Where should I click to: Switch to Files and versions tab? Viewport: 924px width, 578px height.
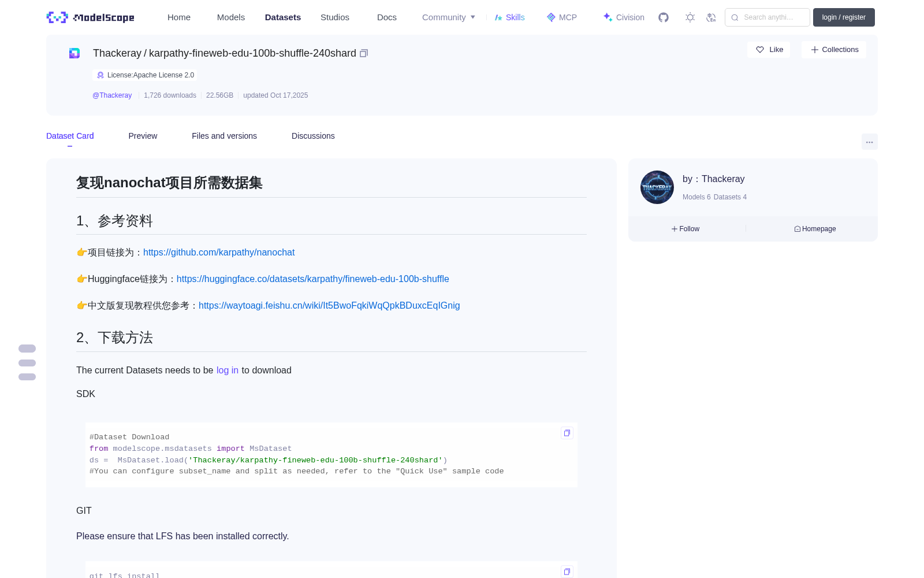224,136
